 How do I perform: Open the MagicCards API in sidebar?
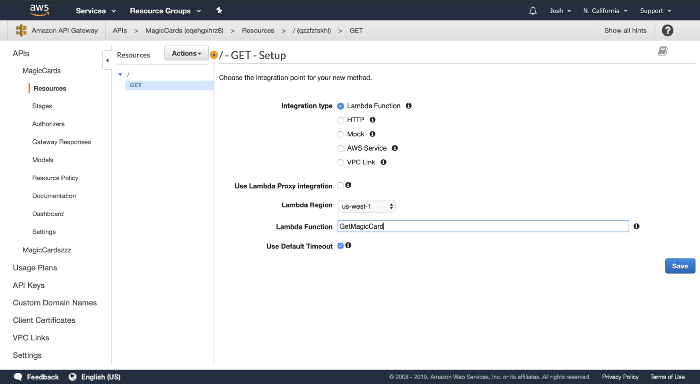[x=42, y=71]
